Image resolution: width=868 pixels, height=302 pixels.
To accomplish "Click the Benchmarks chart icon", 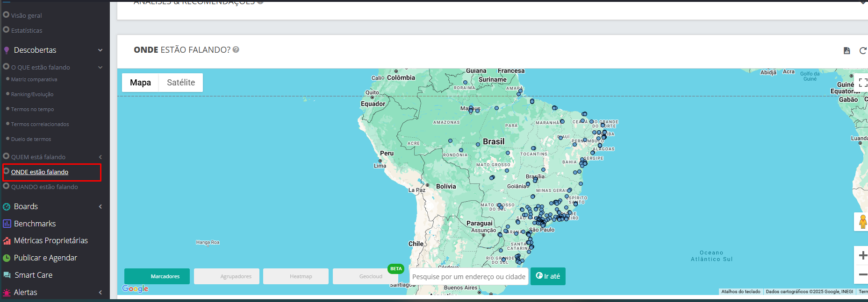I will pos(7,224).
